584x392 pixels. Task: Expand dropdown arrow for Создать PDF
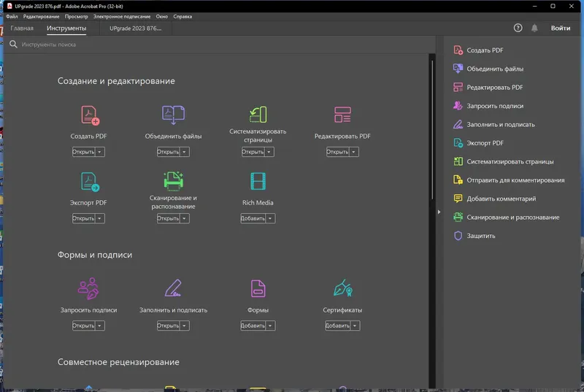point(100,152)
